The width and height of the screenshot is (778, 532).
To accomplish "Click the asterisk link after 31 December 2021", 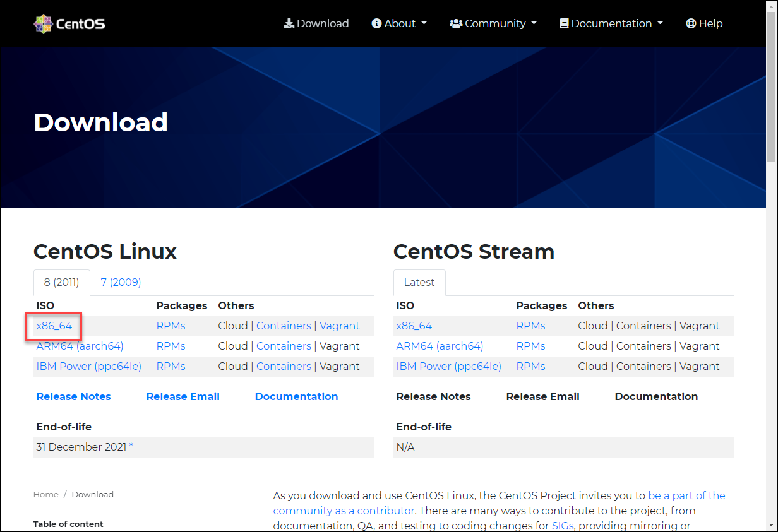I will click(131, 446).
